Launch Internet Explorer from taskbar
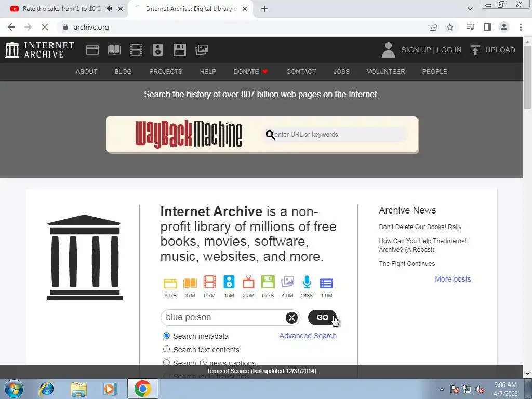This screenshot has width=532, height=399. pos(46,389)
